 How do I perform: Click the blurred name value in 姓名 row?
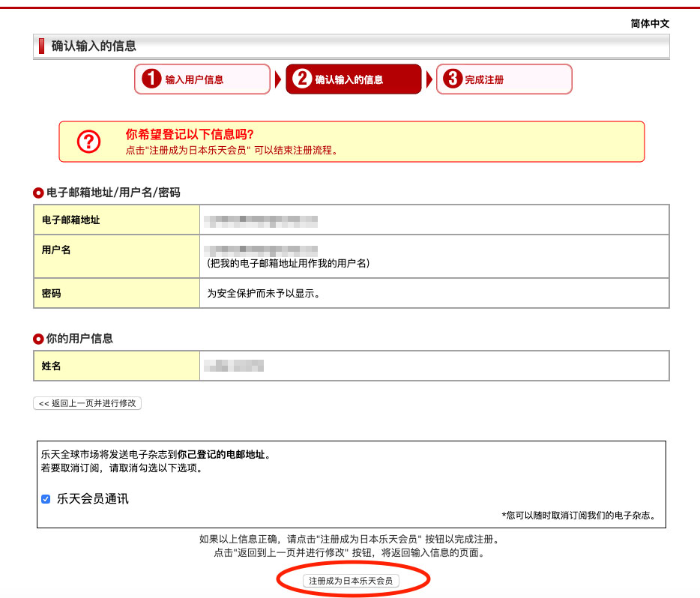pos(234,366)
